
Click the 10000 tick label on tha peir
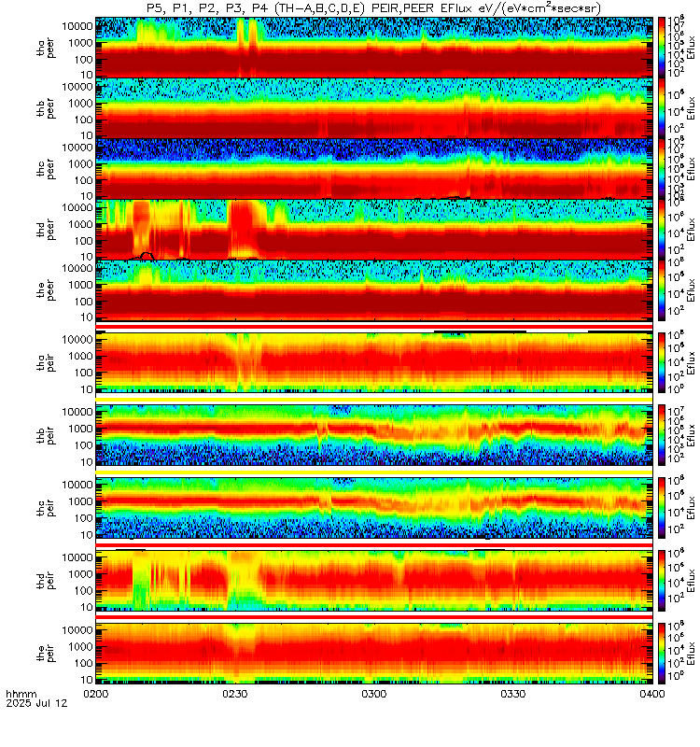77,340
